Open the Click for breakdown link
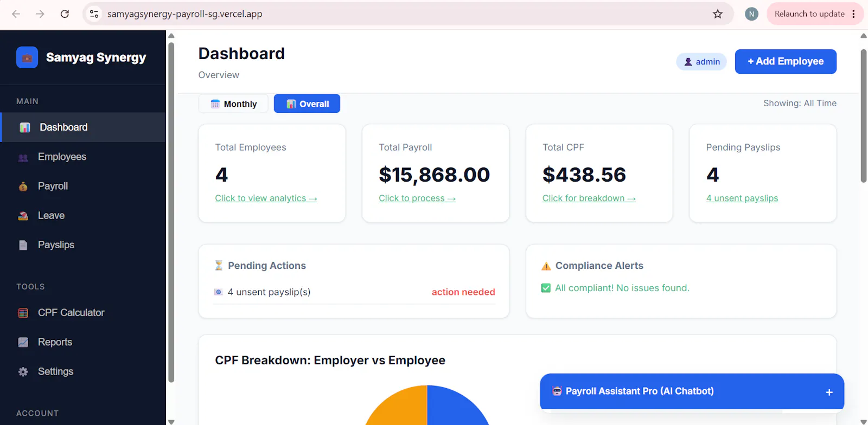Viewport: 868px width, 425px height. [x=589, y=198]
